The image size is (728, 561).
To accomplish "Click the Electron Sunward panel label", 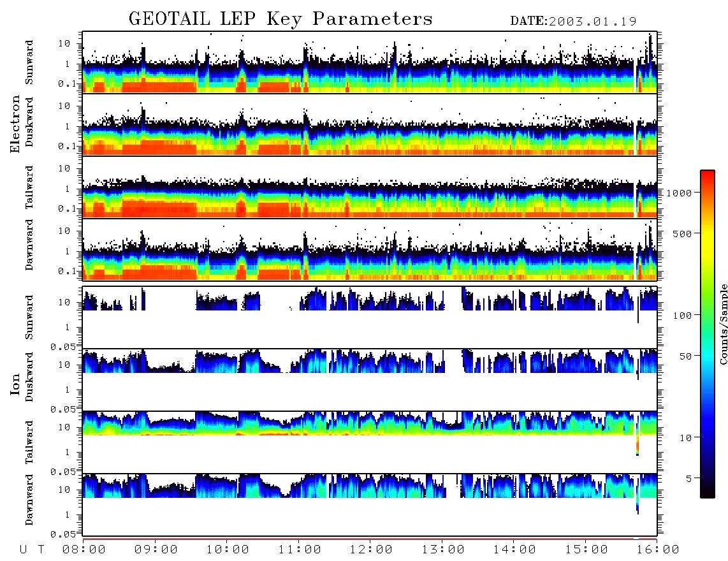I will point(29,62).
